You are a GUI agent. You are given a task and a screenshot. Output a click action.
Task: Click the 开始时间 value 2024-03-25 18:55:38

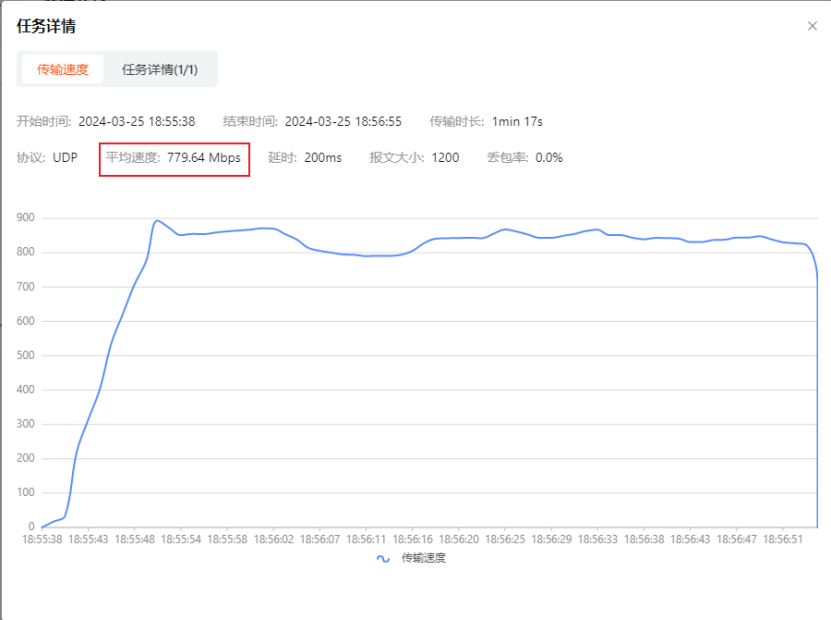136,121
